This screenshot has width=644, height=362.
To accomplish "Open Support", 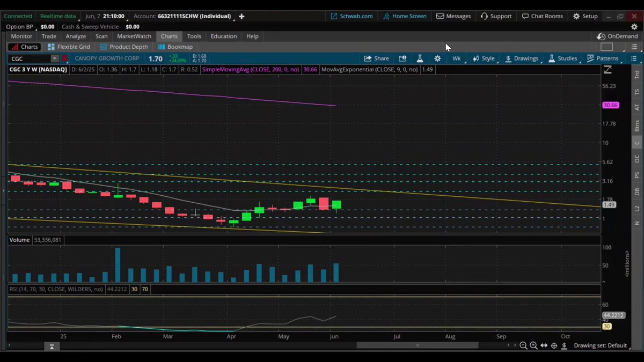I will click(x=496, y=16).
